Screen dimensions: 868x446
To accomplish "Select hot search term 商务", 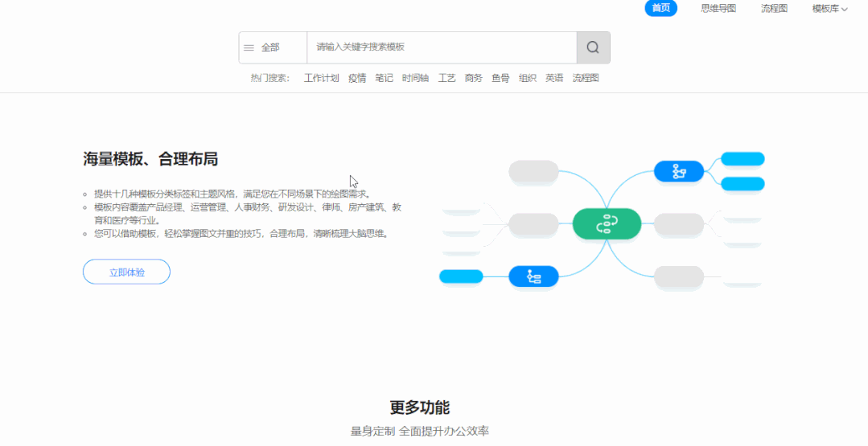I will pyautogui.click(x=473, y=78).
